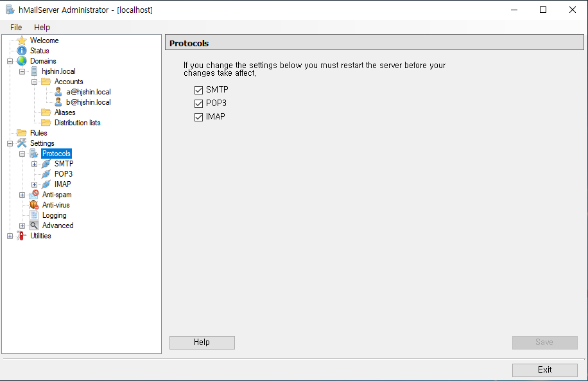
Task: Click the Anti-spam icon
Action: pyautogui.click(x=34, y=194)
